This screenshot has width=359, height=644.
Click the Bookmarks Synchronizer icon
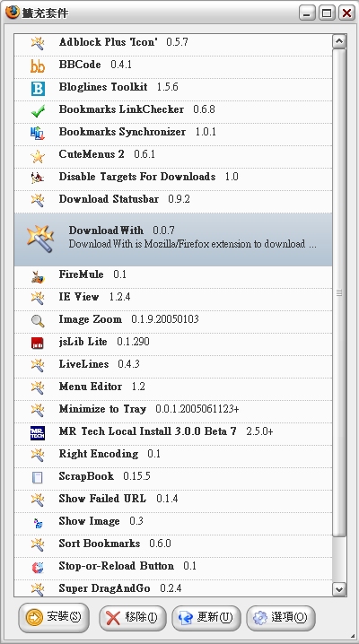(x=38, y=133)
